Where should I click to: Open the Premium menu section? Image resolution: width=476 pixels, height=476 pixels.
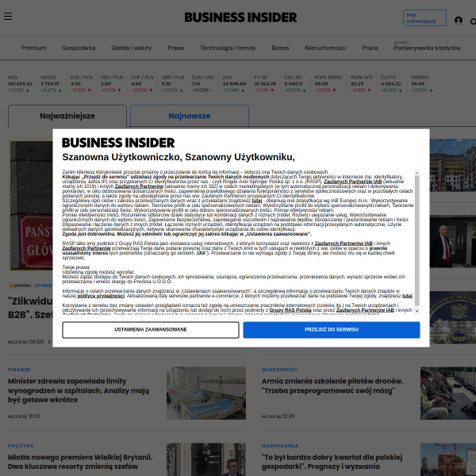pyautogui.click(x=33, y=48)
